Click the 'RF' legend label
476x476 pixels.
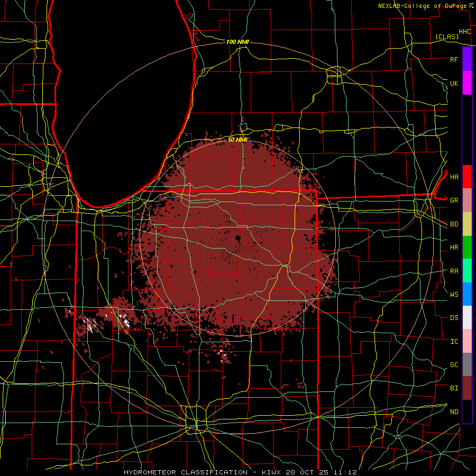(454, 59)
